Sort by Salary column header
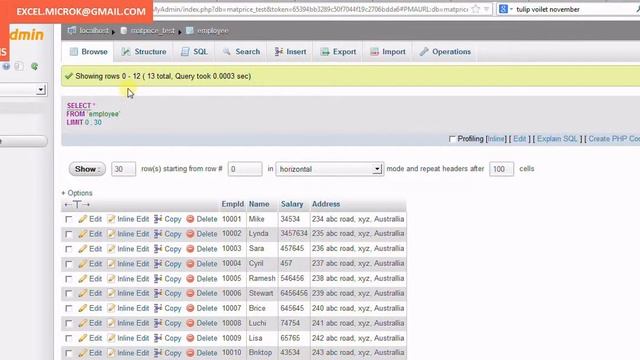The width and height of the screenshot is (640, 360). click(x=292, y=204)
